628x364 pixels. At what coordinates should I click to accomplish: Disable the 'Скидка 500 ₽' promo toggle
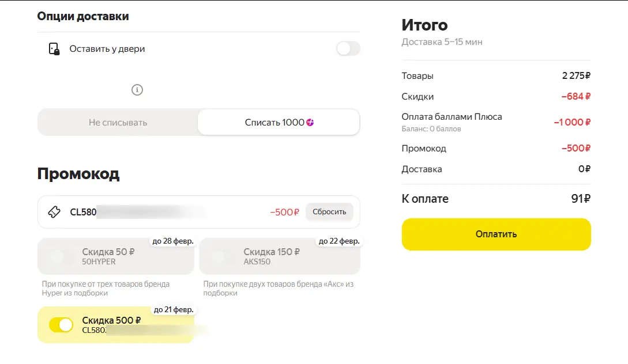(x=61, y=325)
